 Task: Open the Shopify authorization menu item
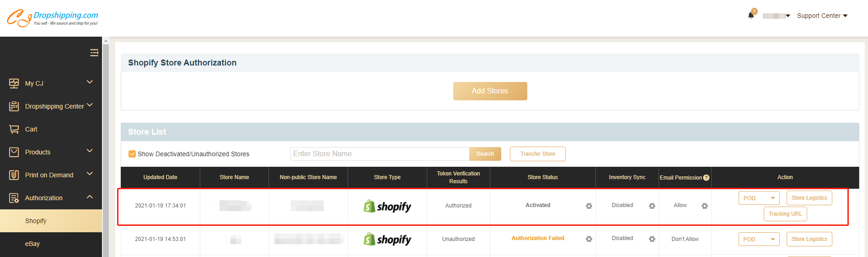coord(36,221)
